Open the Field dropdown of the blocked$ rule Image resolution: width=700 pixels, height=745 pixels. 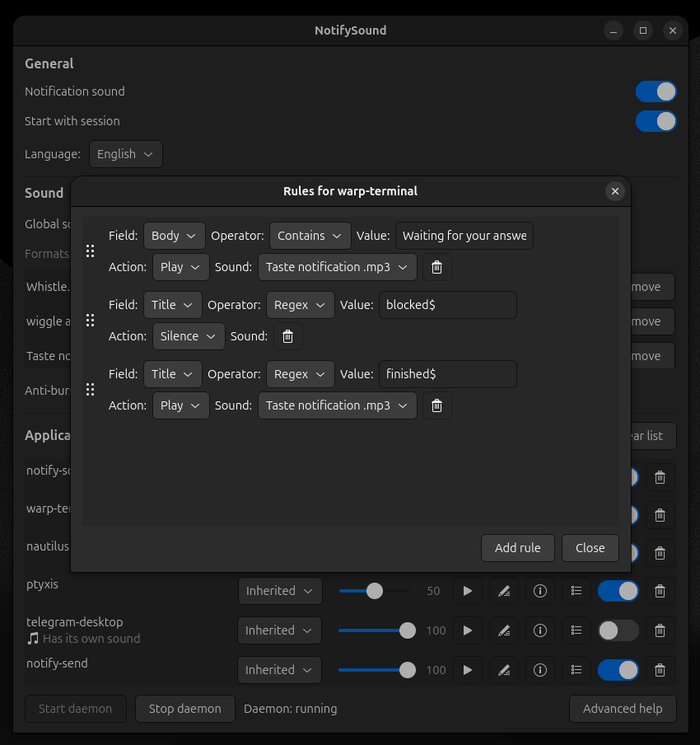coord(172,305)
